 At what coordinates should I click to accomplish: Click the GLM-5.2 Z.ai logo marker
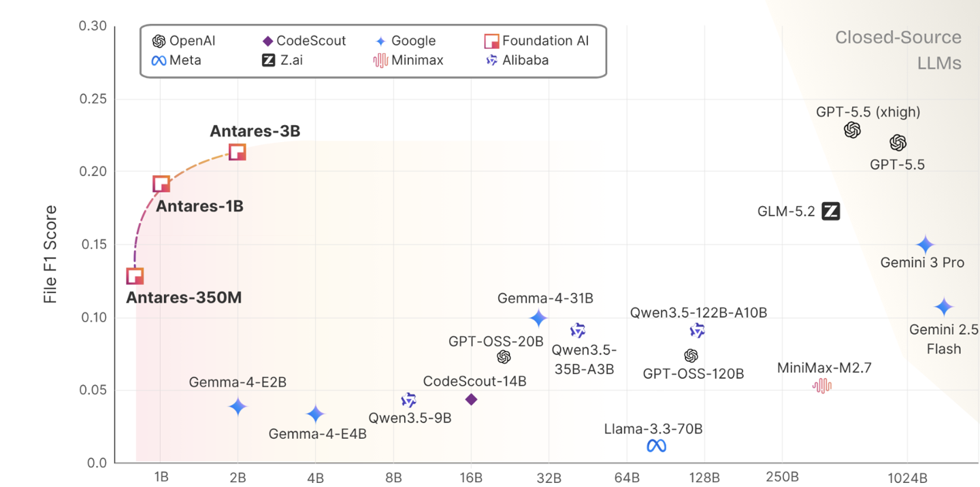[831, 212]
